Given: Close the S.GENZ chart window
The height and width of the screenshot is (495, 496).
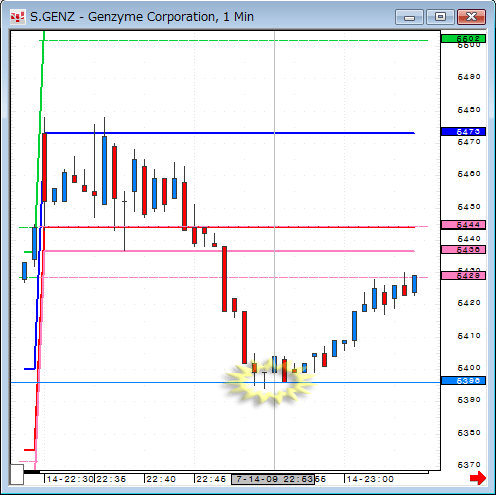Looking at the screenshot, I should (x=471, y=17).
